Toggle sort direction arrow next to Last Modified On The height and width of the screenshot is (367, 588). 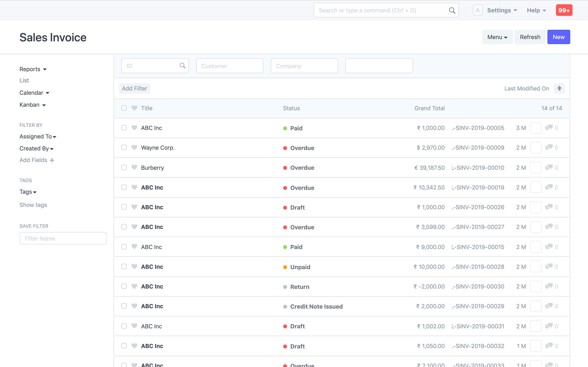click(x=559, y=88)
